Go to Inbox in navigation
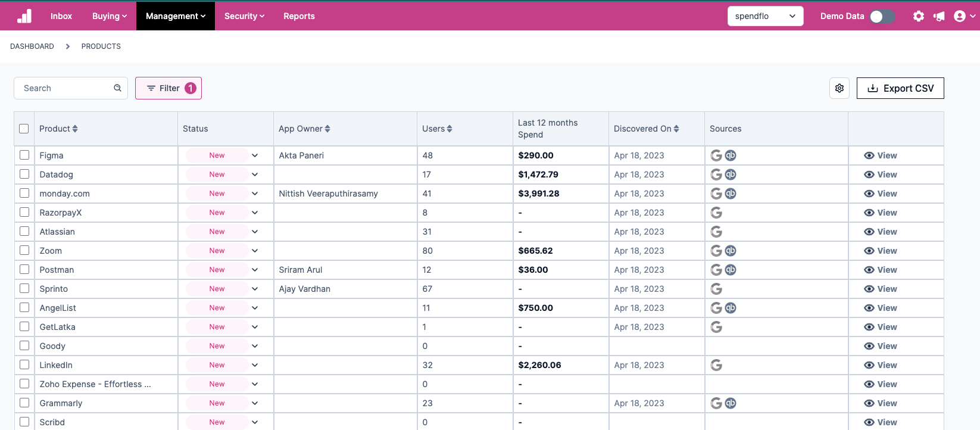Viewport: 980px width, 430px height. point(61,16)
